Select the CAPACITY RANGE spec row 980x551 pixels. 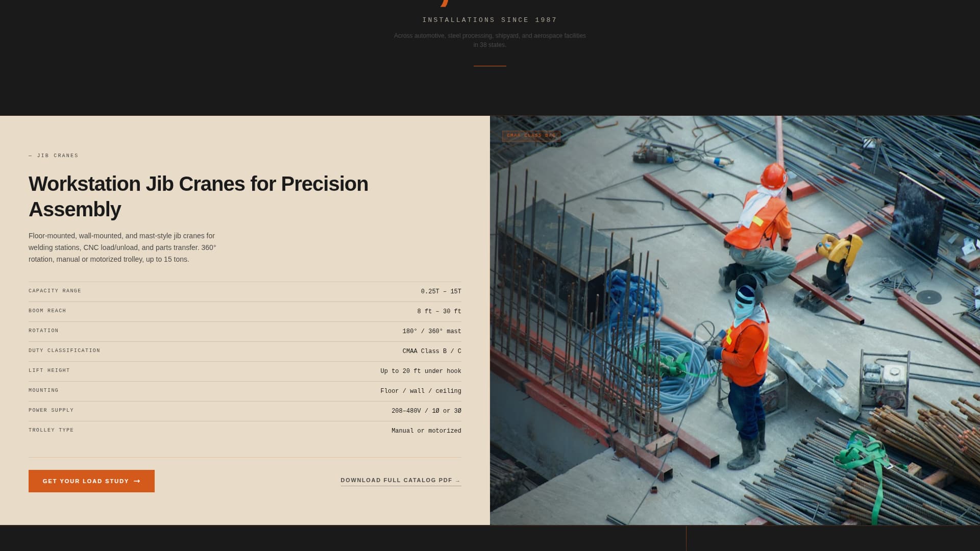pos(245,291)
